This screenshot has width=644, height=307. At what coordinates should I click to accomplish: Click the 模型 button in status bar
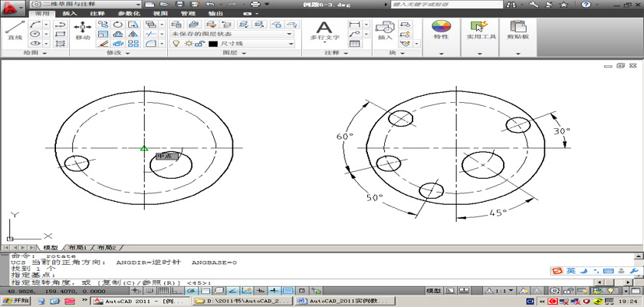point(433,292)
